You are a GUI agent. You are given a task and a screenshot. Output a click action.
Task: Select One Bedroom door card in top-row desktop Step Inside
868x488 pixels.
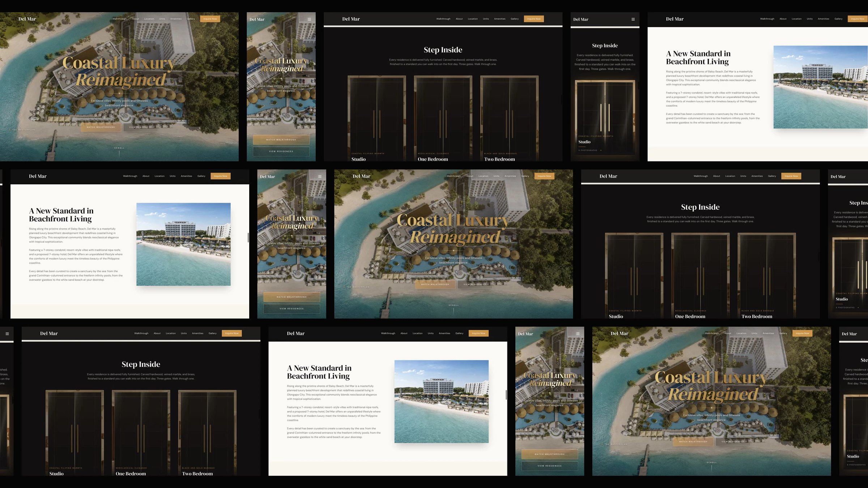click(x=443, y=119)
